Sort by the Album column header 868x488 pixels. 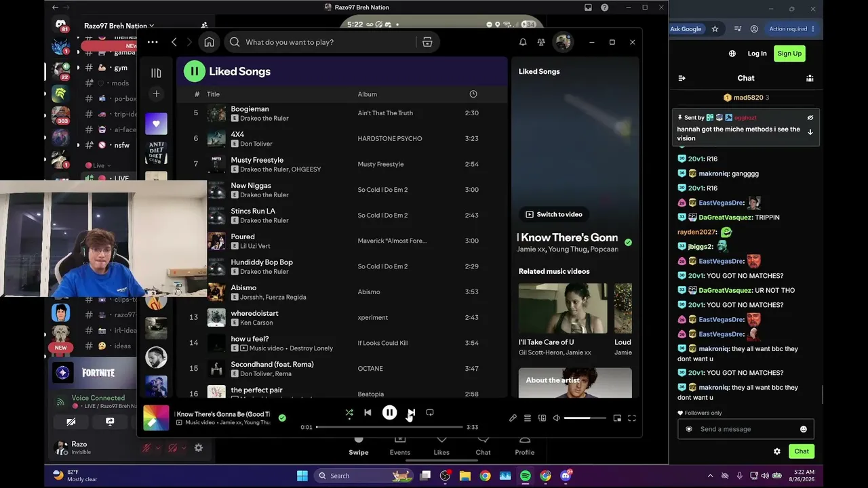368,94
